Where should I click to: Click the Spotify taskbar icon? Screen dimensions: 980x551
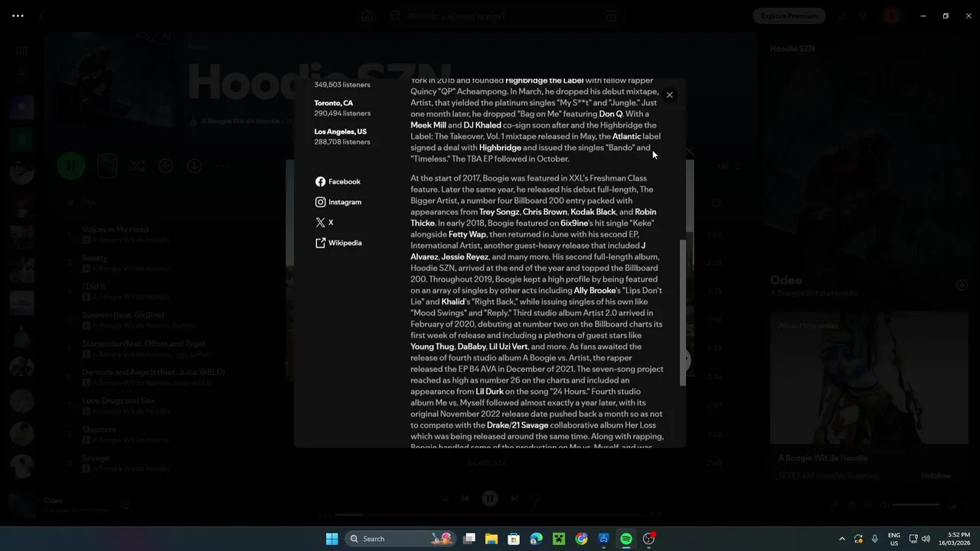(x=626, y=539)
